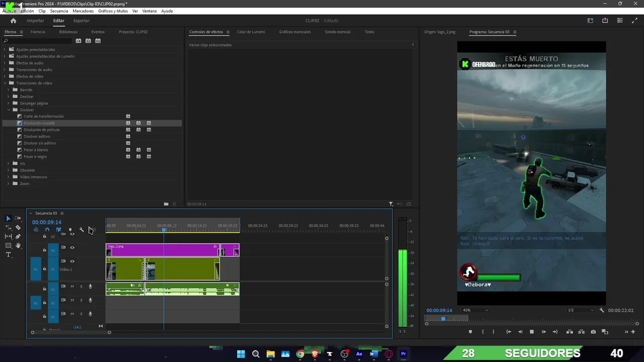Screen dimensions: 644x362
Task: Click Mark Out in Program monitor
Action: coord(493,332)
